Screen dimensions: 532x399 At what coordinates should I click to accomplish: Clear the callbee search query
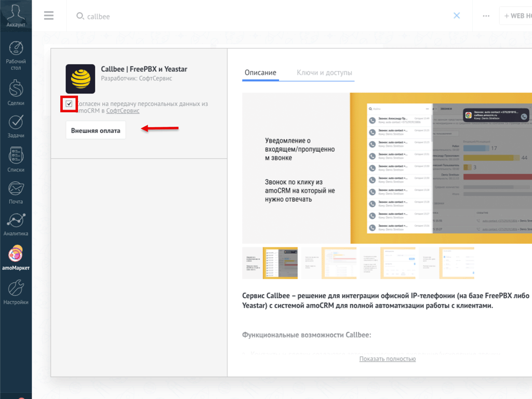(x=457, y=16)
